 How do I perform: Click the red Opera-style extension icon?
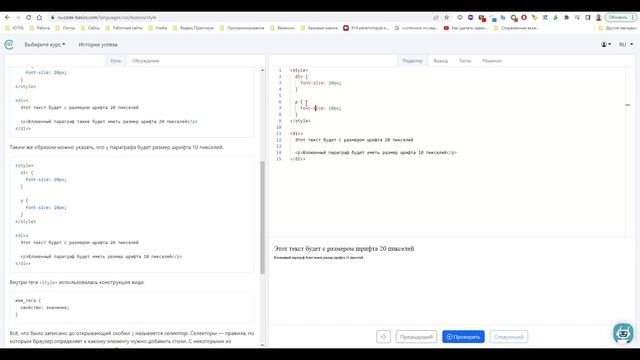pos(524,18)
